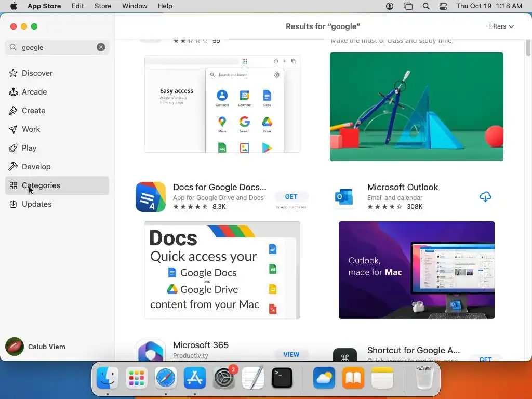Open Trash from the Dock
532x399 pixels.
(x=424, y=378)
